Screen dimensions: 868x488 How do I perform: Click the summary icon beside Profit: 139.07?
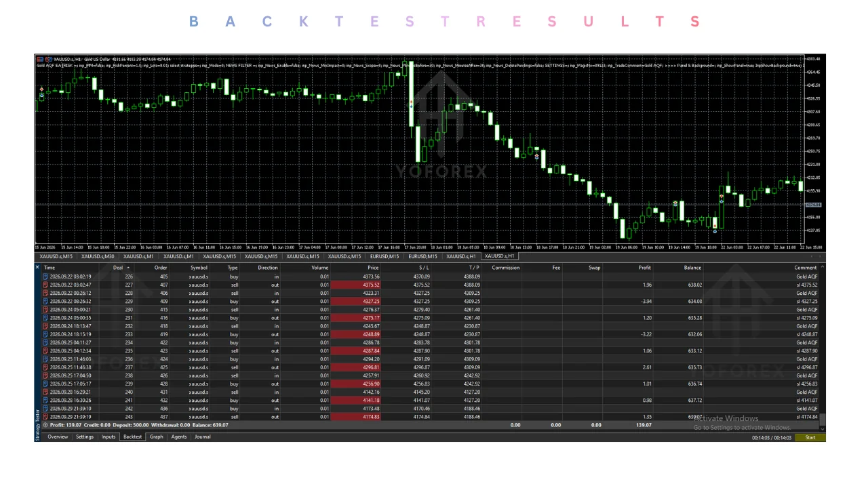(x=45, y=425)
